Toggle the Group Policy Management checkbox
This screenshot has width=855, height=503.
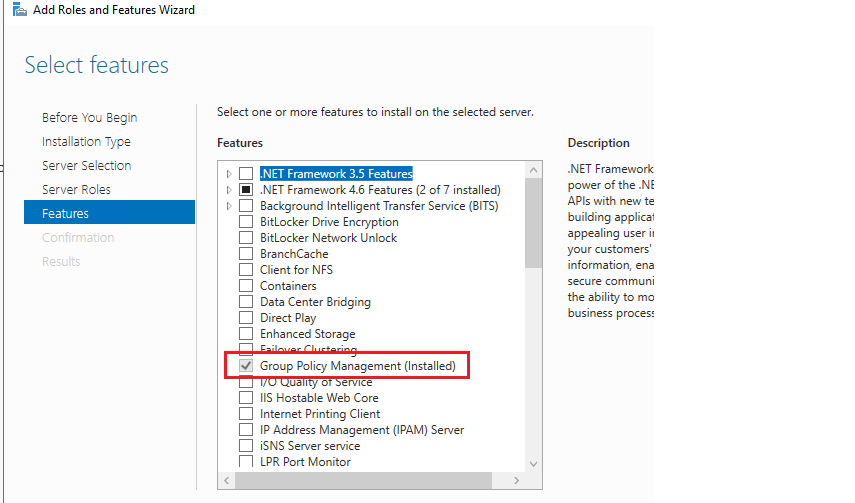point(246,366)
